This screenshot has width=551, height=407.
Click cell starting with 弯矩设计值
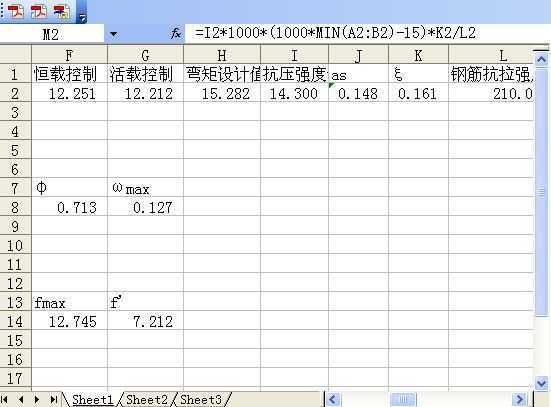tap(222, 73)
